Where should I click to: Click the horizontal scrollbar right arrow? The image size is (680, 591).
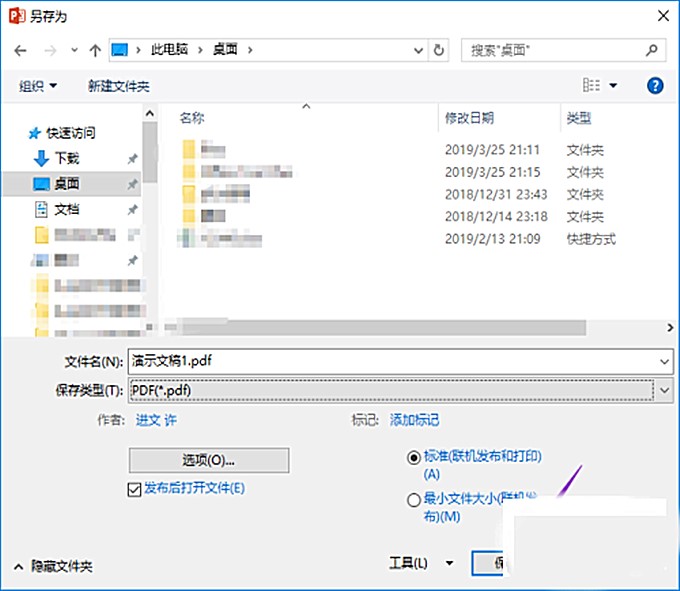point(670,328)
